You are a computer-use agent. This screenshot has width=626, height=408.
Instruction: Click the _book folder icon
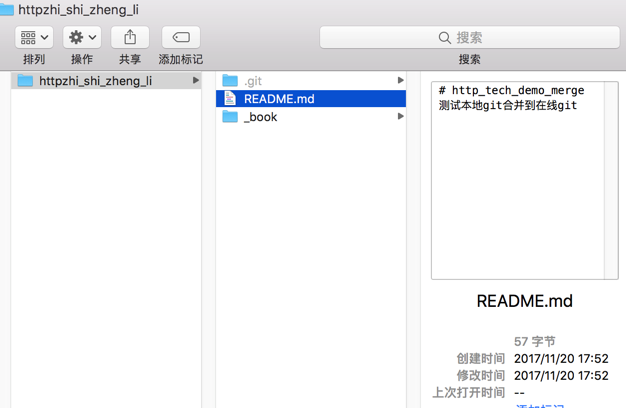click(x=230, y=117)
